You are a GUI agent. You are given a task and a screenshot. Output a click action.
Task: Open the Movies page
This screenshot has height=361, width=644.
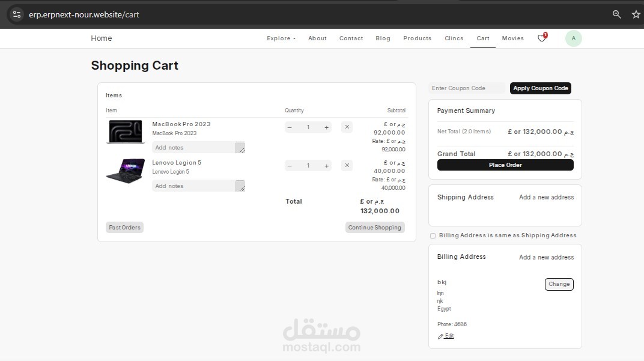[513, 38]
